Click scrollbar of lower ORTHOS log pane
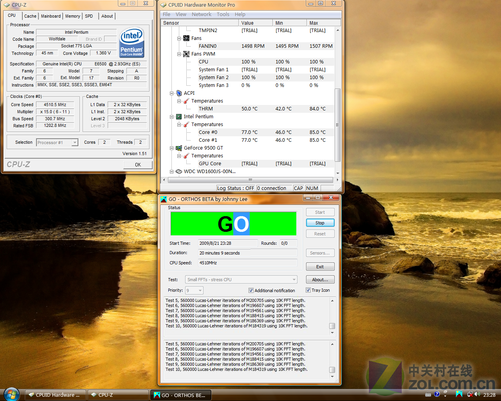 [332, 360]
